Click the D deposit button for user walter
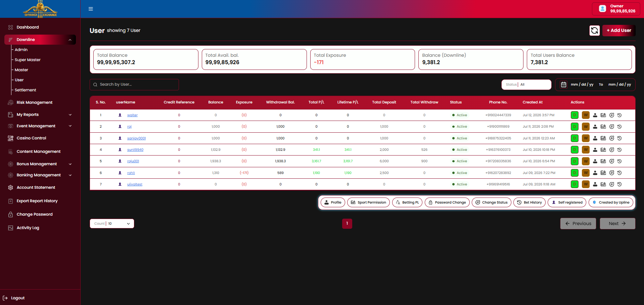The image size is (644, 305). point(574,115)
